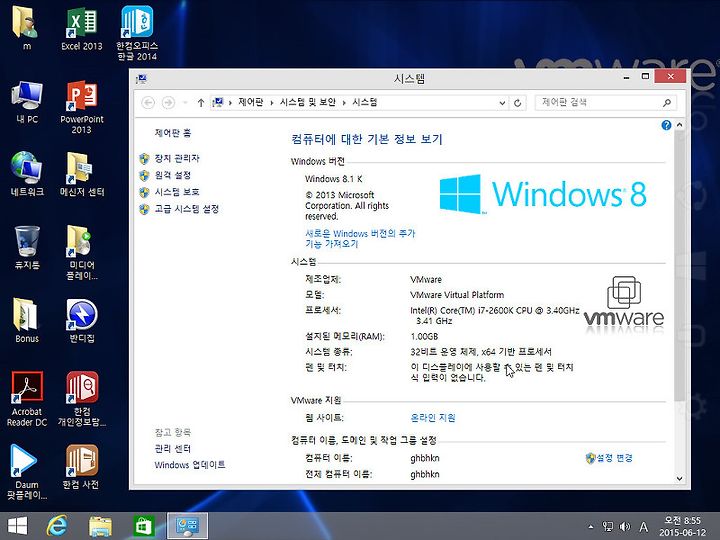The height and width of the screenshot is (540, 720).
Task: Open 내 PC desktop icon
Action: (x=27, y=102)
